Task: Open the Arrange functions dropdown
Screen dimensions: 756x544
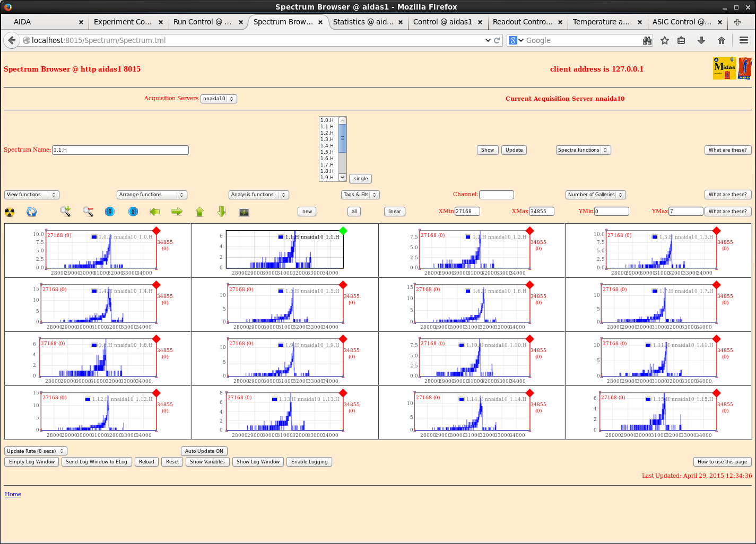Action: (x=152, y=195)
